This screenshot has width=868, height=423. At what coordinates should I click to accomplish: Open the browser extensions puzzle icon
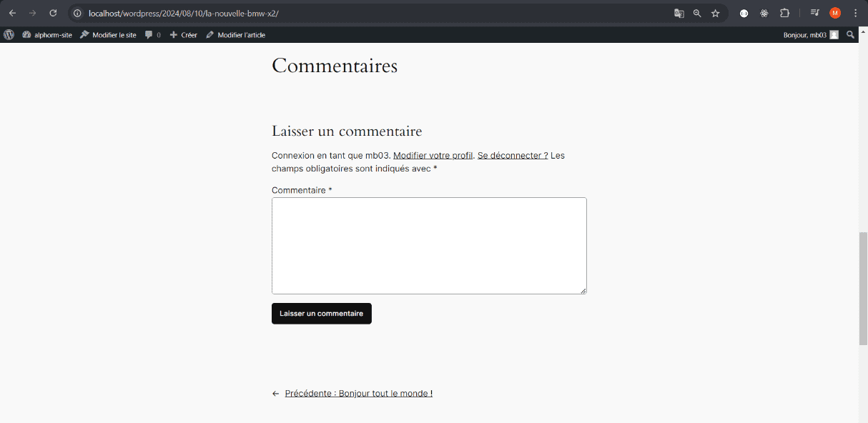784,13
